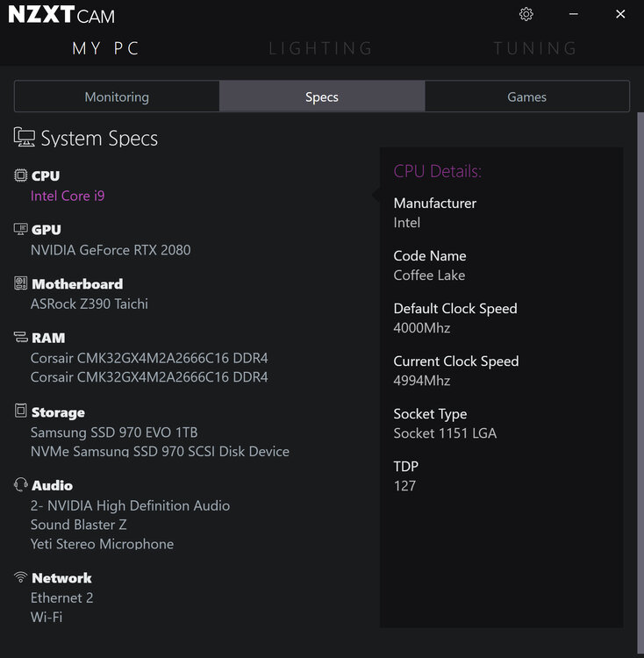This screenshot has height=658, width=644.
Task: Select Samsung SSD 970 EVO 1TB
Action: pyautogui.click(x=114, y=433)
